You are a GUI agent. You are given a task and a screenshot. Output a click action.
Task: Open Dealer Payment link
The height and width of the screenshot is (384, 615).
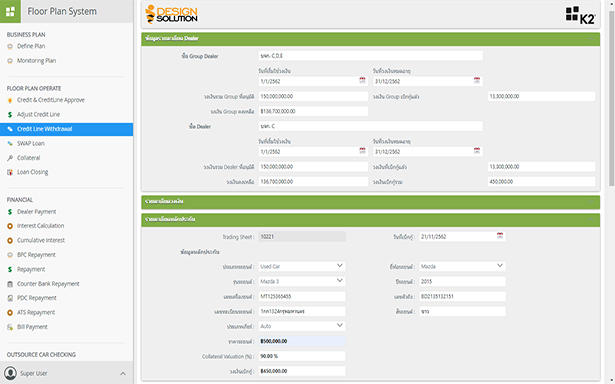[x=36, y=212]
